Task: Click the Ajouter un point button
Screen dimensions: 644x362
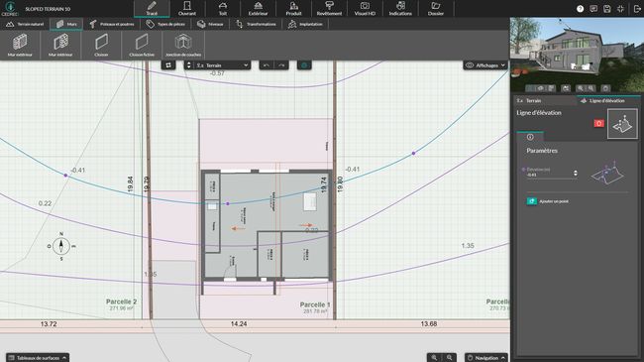Action: pyautogui.click(x=548, y=201)
